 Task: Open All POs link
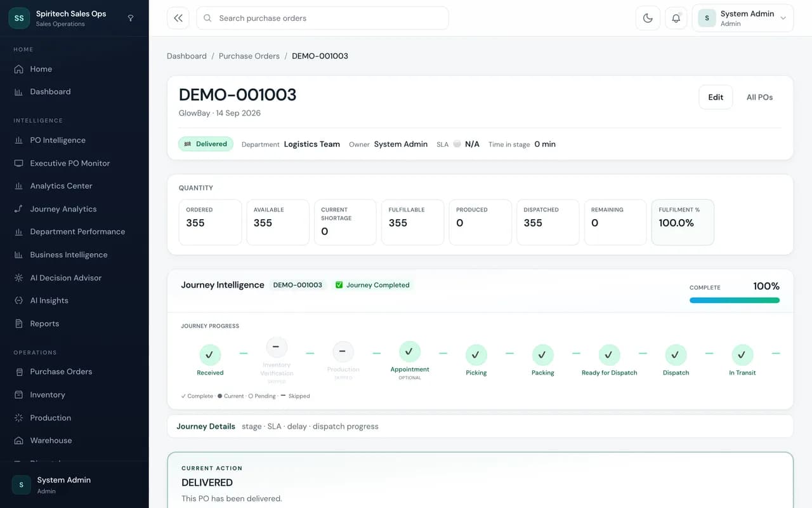759,97
